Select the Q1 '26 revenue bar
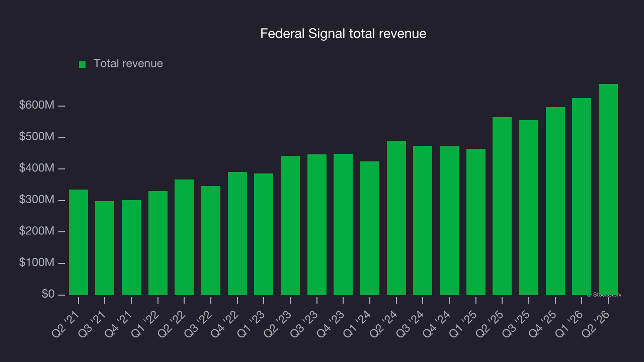The image size is (644, 362). (x=582, y=197)
